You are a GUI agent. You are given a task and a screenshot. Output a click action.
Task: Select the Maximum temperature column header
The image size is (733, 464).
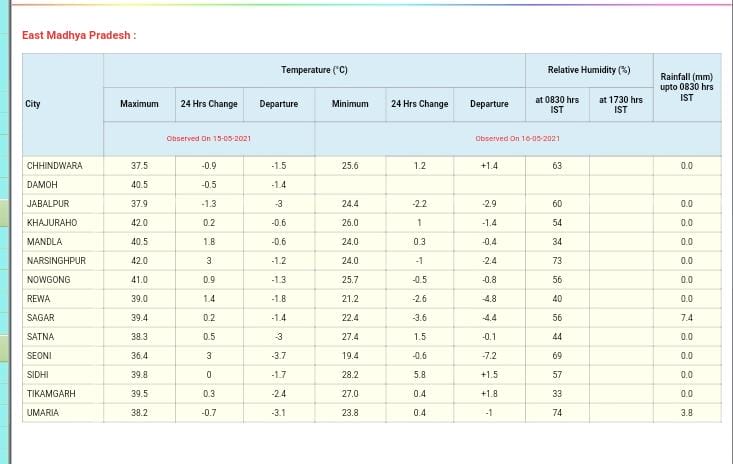click(x=139, y=104)
